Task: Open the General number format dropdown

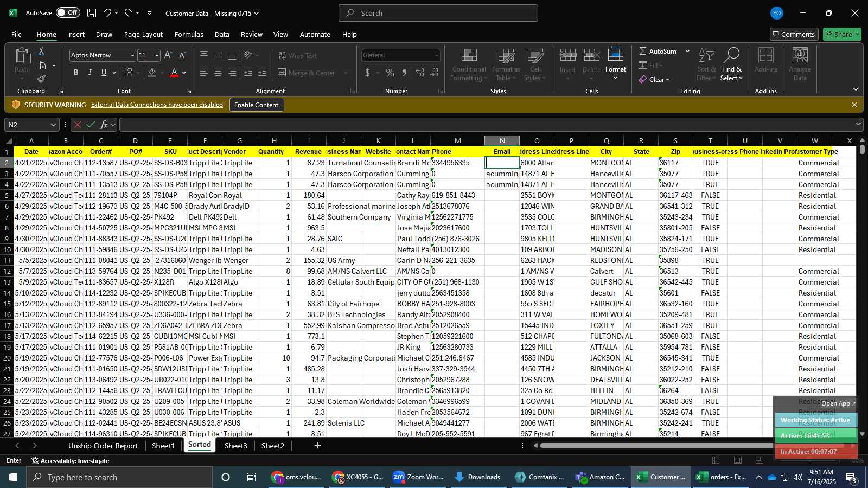Action: (x=436, y=55)
